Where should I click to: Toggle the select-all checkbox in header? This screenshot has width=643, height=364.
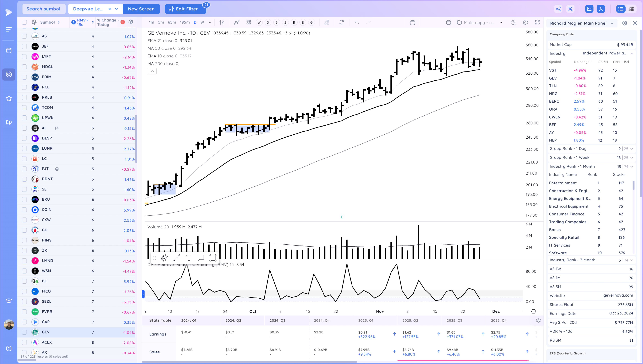tap(24, 22)
